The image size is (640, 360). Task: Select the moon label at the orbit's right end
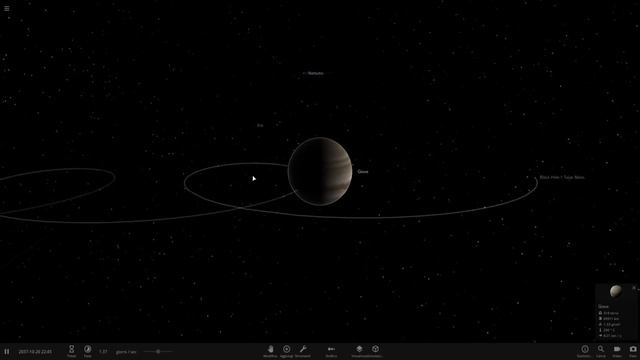pyautogui.click(x=562, y=178)
